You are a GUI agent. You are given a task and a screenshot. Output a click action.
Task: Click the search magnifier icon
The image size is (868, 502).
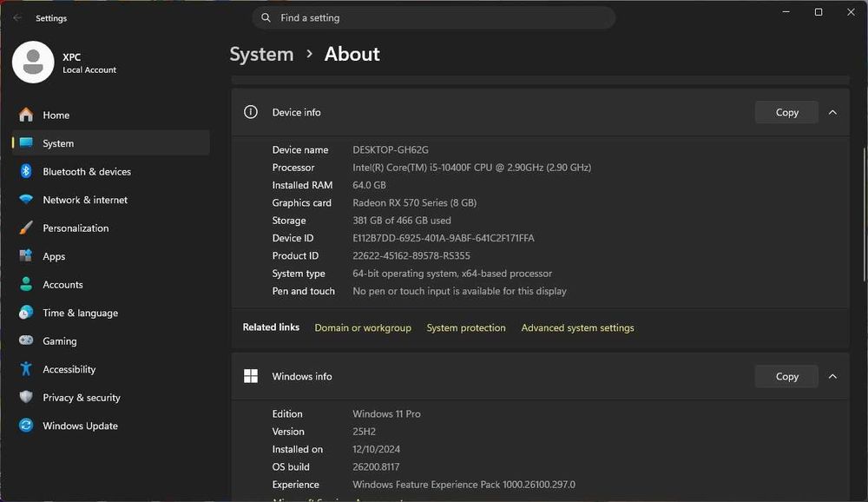[266, 17]
